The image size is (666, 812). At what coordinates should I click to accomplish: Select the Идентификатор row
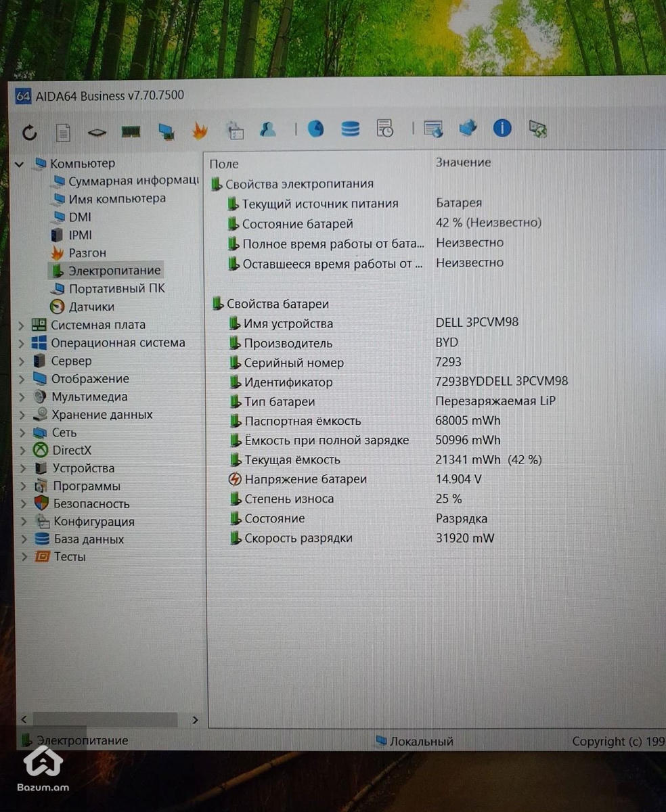click(281, 383)
